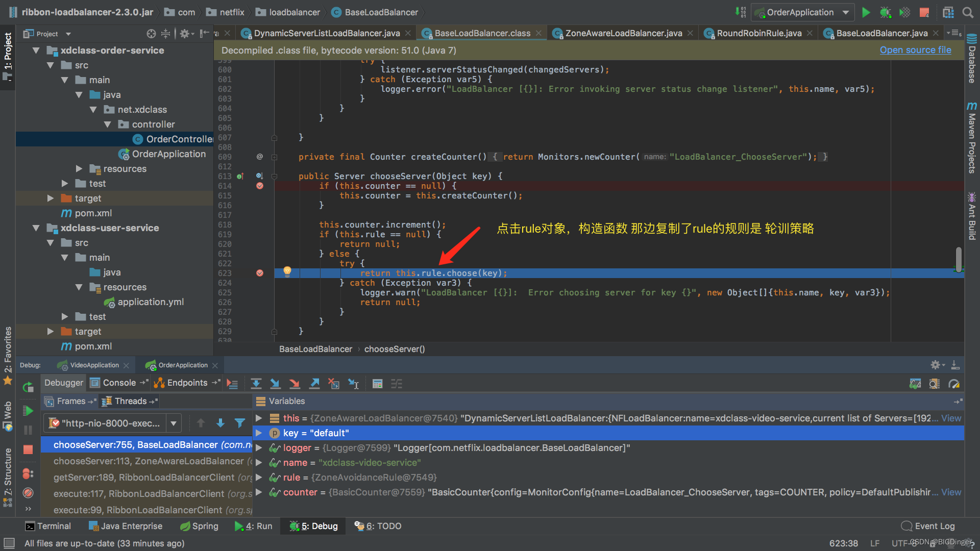Resume program with green play icon
980x551 pixels.
coord(28,411)
